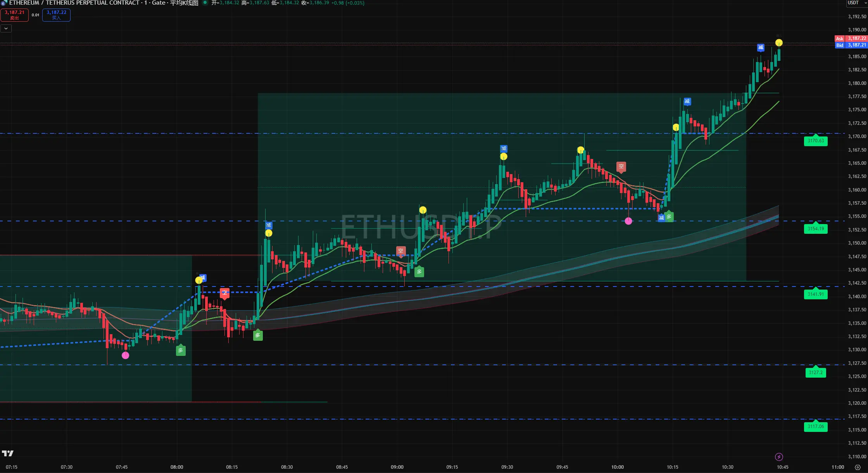868x473 pixels.
Task: Click the 3127.2 green level label
Action: (815, 373)
